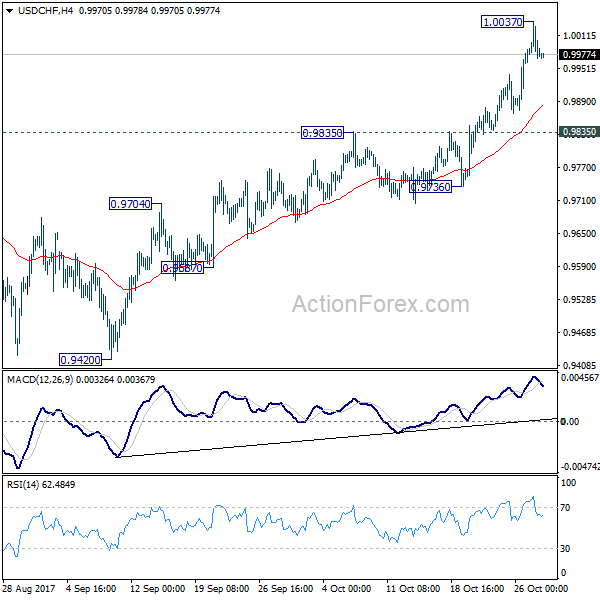Image resolution: width=600 pixels, height=600 pixels.
Task: Select the USDCHF,H4 chart title text
Action: pos(46,11)
